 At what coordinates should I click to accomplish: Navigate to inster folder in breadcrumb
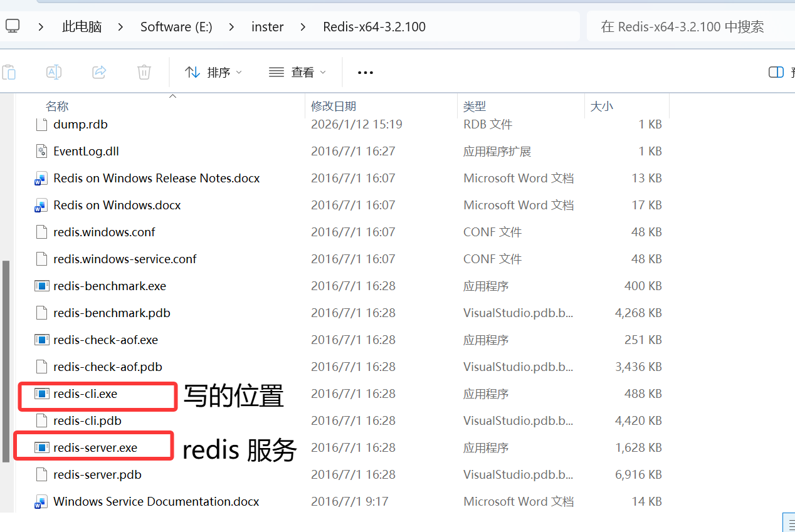point(267,27)
